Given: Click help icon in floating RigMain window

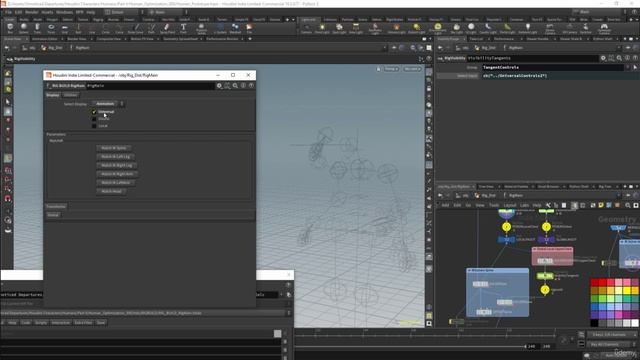Looking at the screenshot, I should pos(251,86).
